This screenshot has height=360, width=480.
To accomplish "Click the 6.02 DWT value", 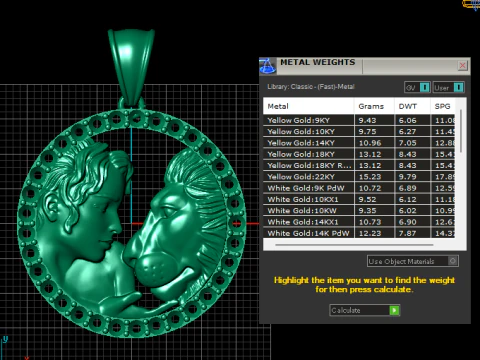I will (x=408, y=211).
